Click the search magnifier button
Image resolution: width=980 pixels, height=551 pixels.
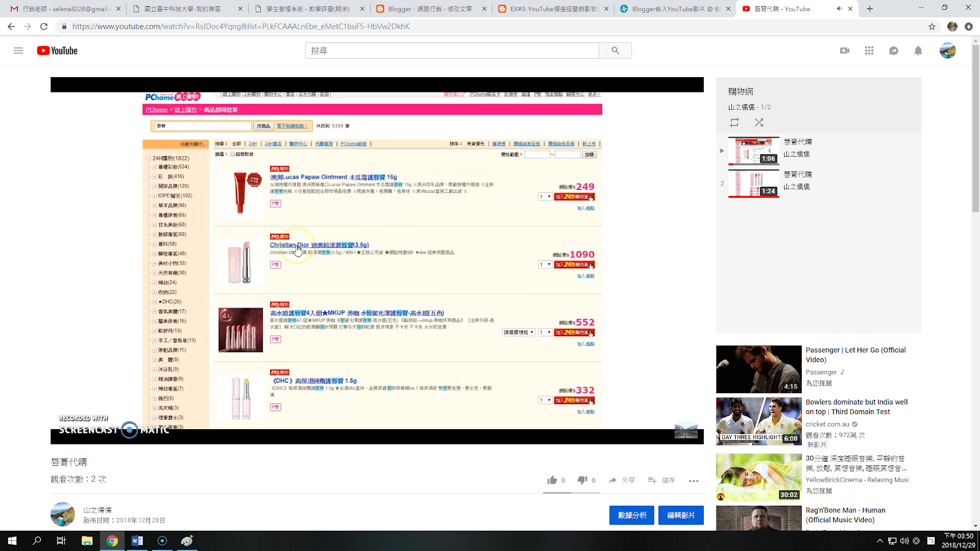pos(615,51)
